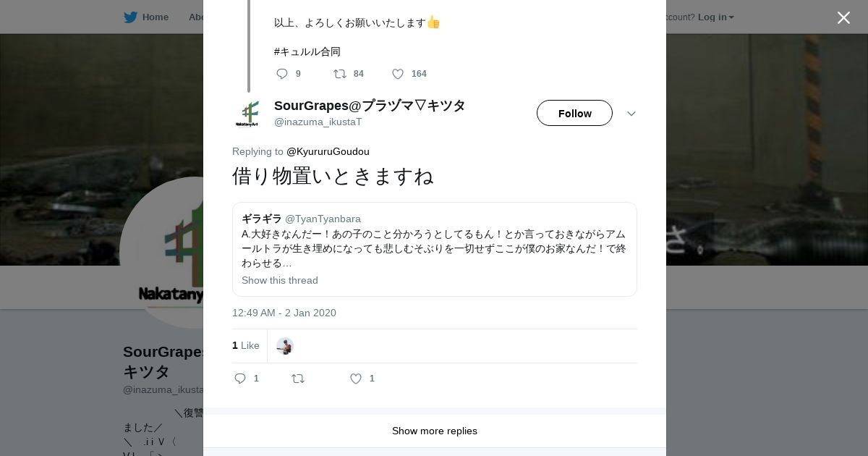Click the SourGrapes avatar in the tweet
This screenshot has height=456, width=868.
(247, 114)
